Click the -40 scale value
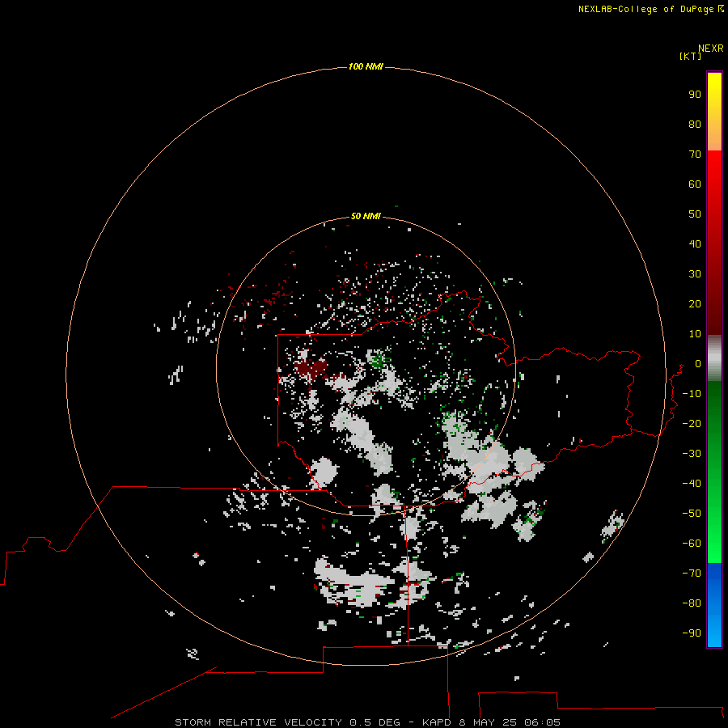The image size is (728, 728). (x=692, y=484)
